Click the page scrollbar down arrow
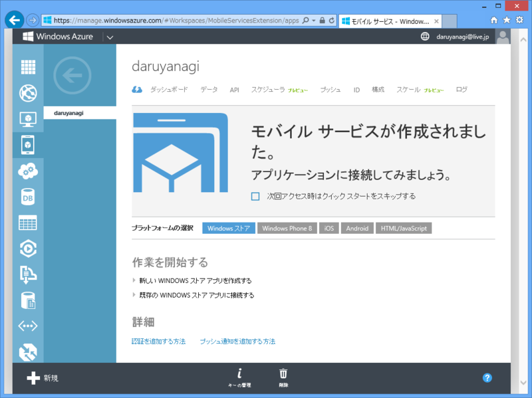The image size is (532, 398). [523, 383]
